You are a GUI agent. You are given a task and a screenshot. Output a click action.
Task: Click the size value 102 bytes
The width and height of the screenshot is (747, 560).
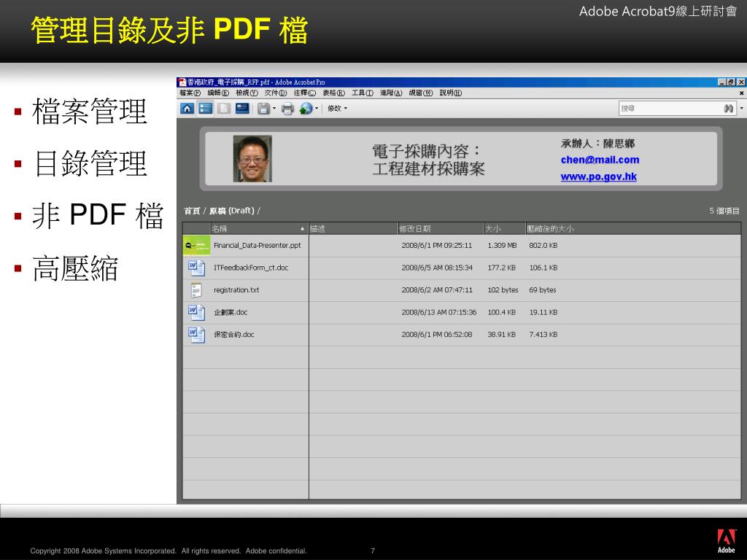pyautogui.click(x=503, y=290)
